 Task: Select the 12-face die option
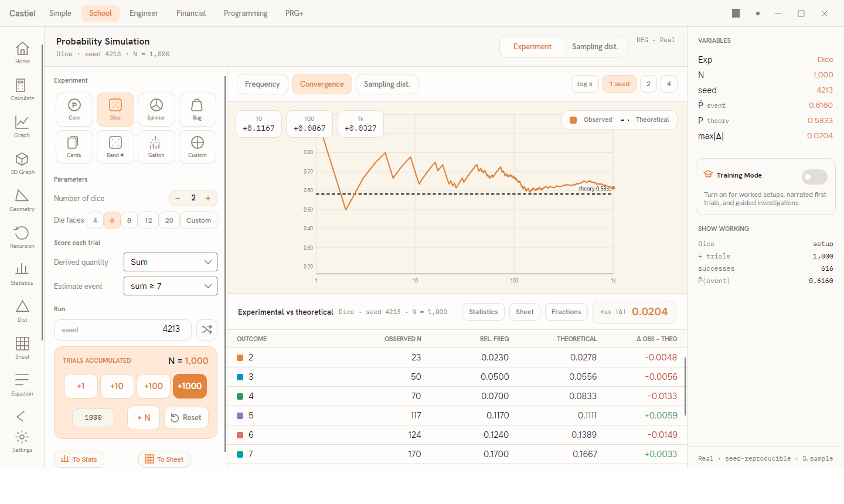click(x=148, y=220)
